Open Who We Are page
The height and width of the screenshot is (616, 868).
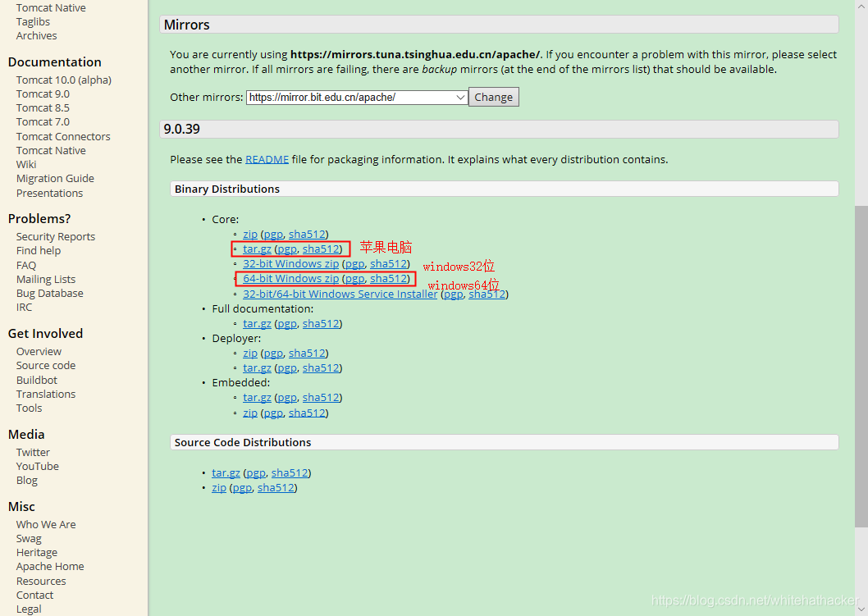point(46,524)
